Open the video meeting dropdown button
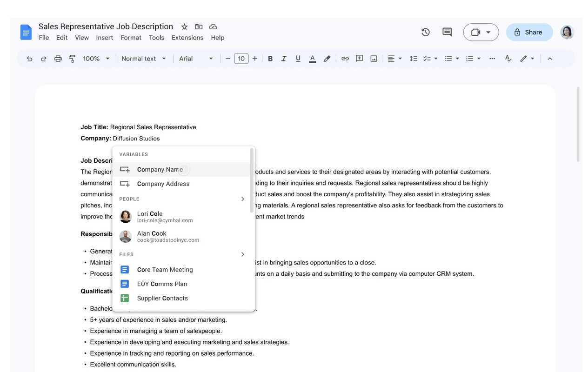The height and width of the screenshot is (372, 588). (x=481, y=32)
